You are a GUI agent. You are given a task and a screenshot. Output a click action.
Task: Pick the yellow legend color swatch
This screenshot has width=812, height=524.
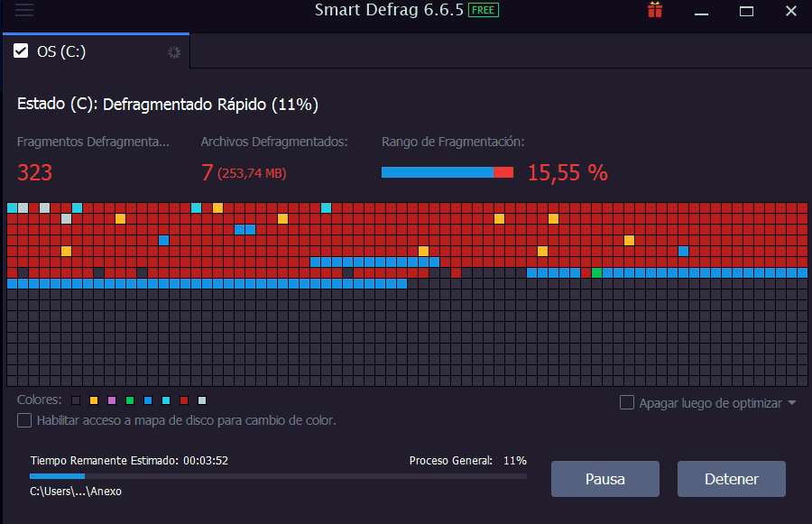point(94,400)
